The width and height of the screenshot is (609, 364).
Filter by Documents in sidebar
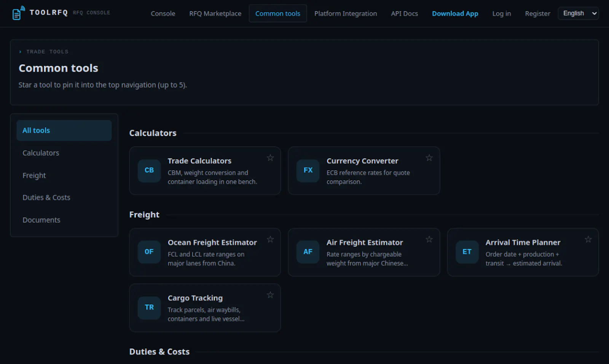(x=64, y=220)
